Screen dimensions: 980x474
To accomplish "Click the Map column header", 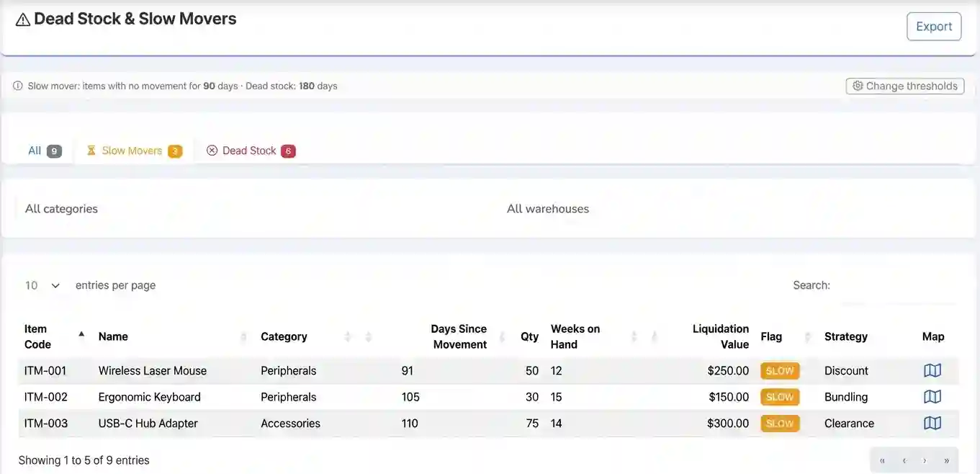I will (x=933, y=336).
